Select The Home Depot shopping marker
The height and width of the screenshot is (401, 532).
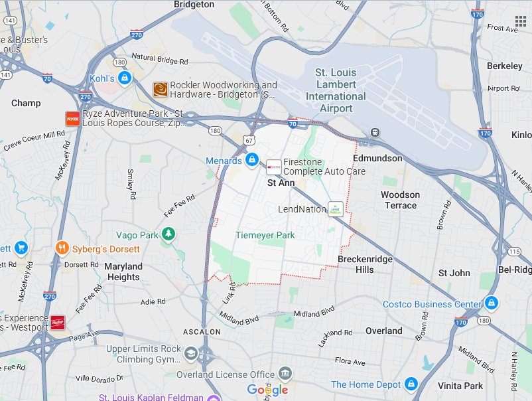411,384
